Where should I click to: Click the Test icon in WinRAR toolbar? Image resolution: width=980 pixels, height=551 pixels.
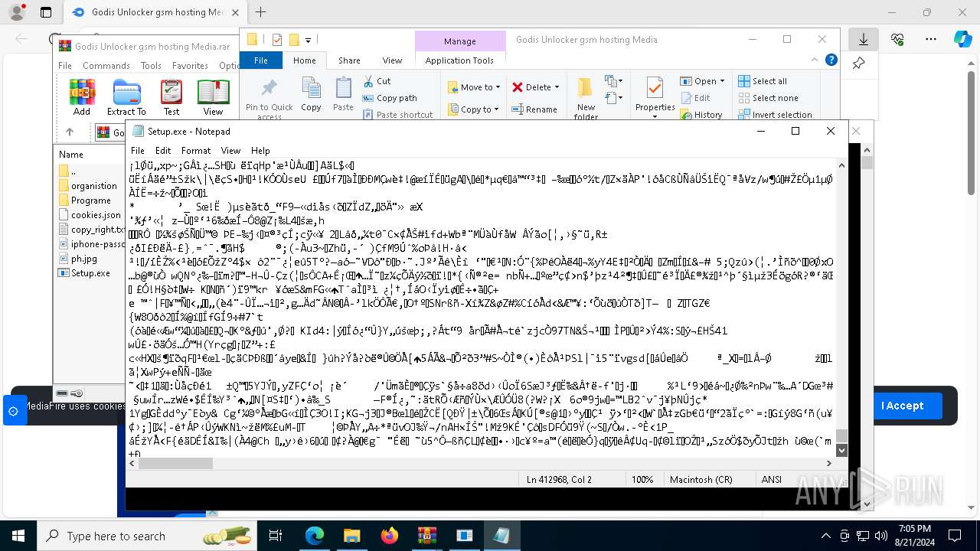(171, 97)
